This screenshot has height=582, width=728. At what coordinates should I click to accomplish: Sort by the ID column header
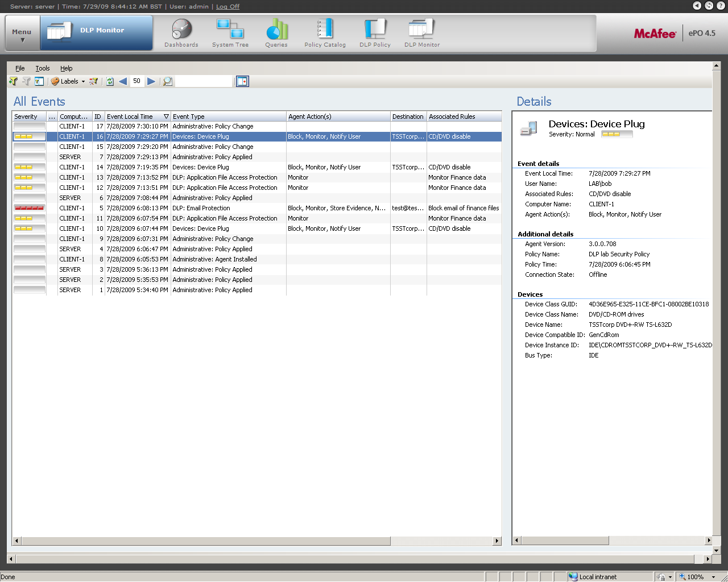[98, 117]
